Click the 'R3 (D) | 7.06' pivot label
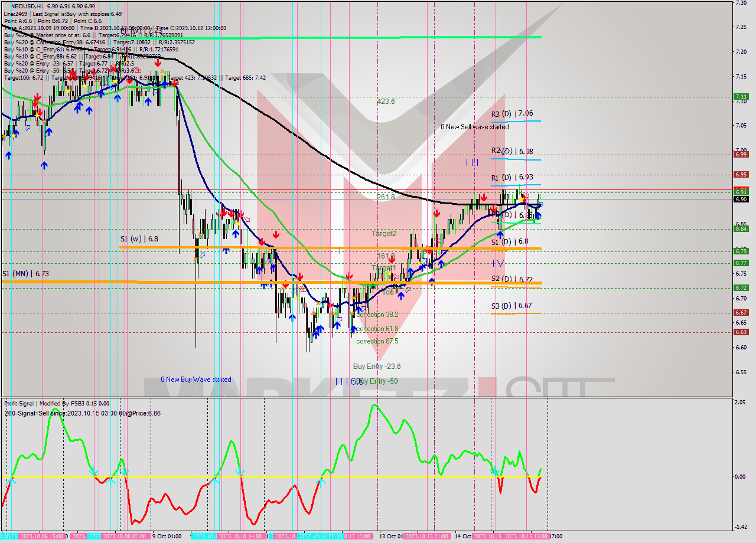Screen dimensions: 756x543 pyautogui.click(x=512, y=113)
